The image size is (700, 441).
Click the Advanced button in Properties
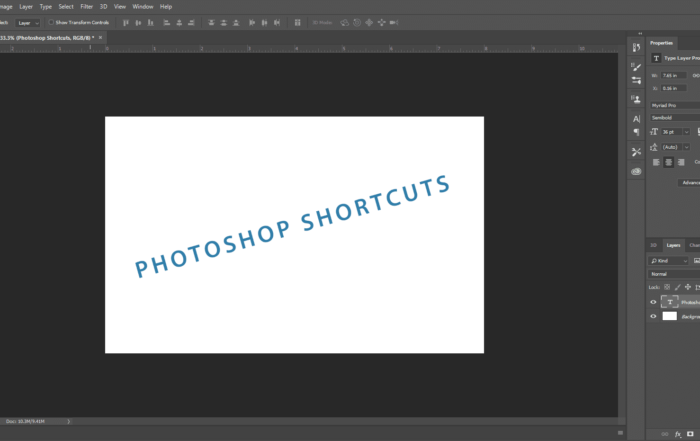[690, 182]
